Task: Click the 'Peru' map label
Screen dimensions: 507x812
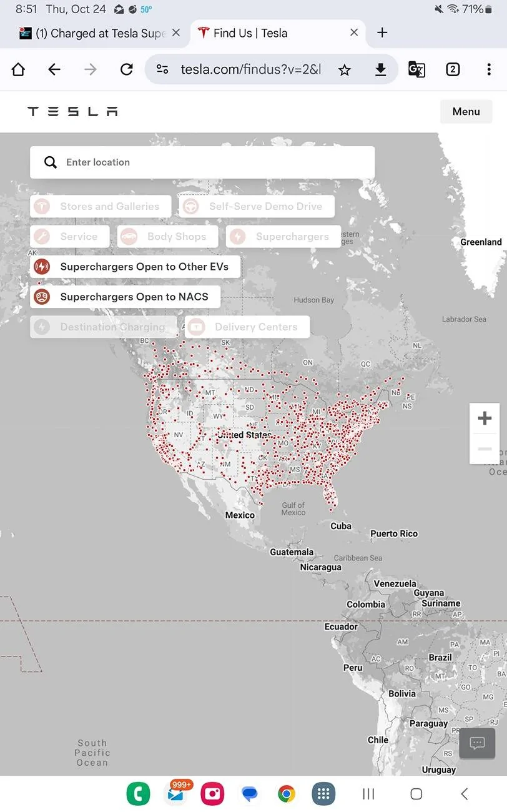Action: [x=353, y=668]
